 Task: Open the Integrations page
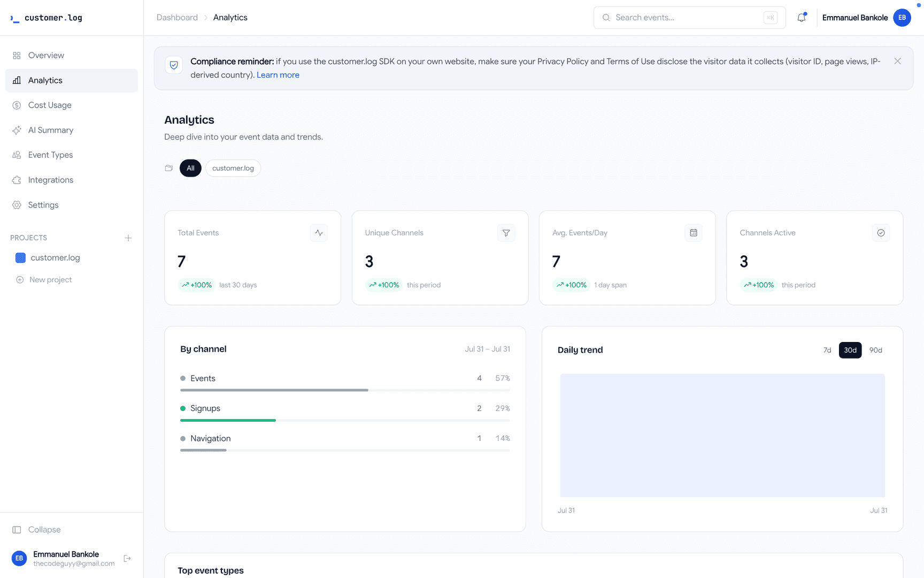tap(72, 180)
